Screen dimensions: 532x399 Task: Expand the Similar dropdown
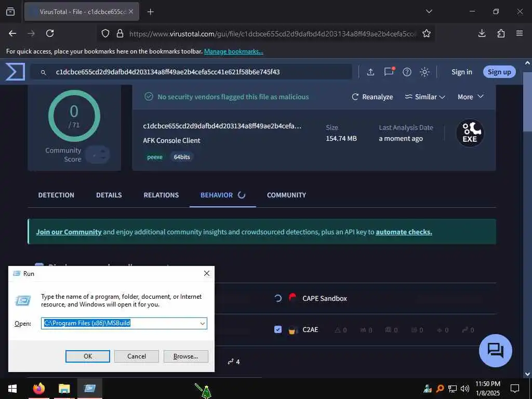click(425, 97)
